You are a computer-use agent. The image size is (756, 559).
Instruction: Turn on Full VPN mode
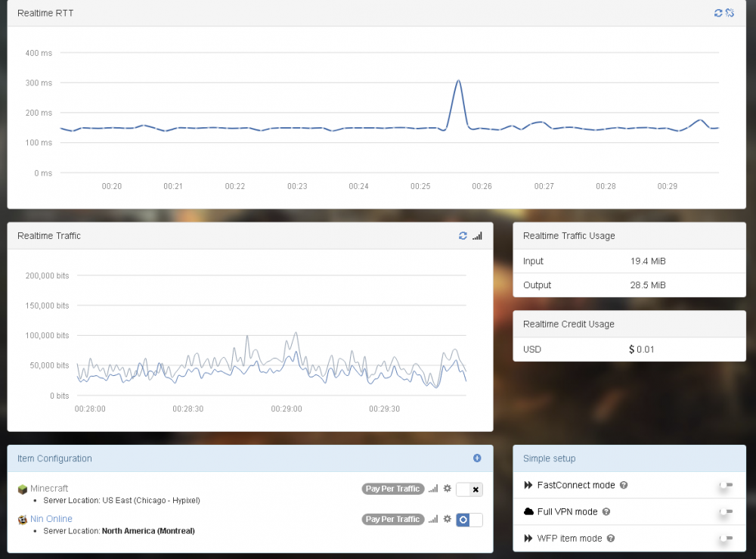pyautogui.click(x=725, y=512)
